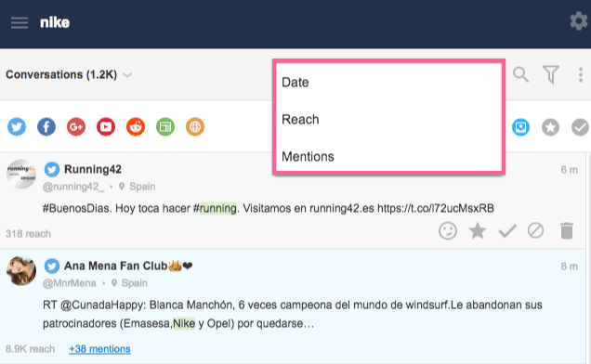Toggle the Reddit source filter
This screenshot has width=591, height=364.
pyautogui.click(x=136, y=126)
